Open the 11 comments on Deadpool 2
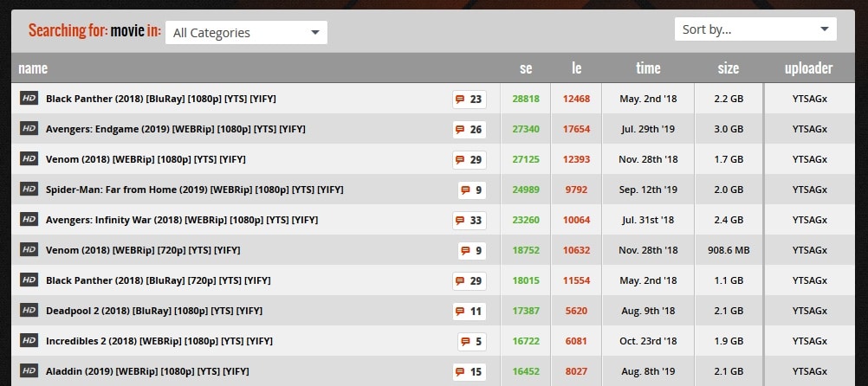Image resolution: width=868 pixels, height=386 pixels. [469, 312]
